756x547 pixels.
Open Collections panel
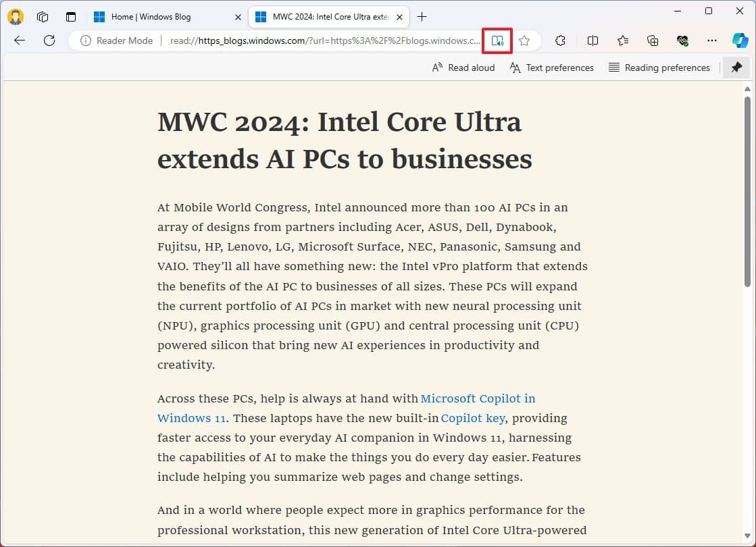point(653,41)
